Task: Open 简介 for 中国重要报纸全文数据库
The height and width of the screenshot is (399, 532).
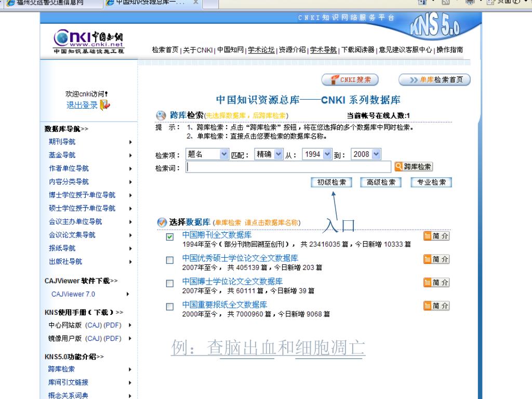Action: point(436,305)
